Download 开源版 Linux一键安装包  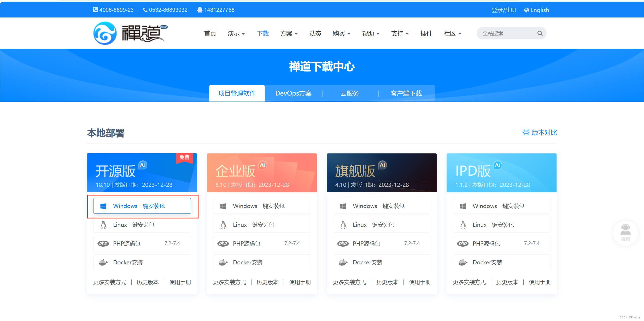click(142, 225)
